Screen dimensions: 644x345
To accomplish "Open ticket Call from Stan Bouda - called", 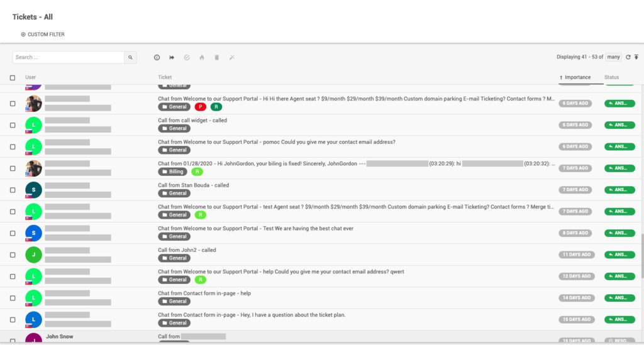I will tap(194, 185).
